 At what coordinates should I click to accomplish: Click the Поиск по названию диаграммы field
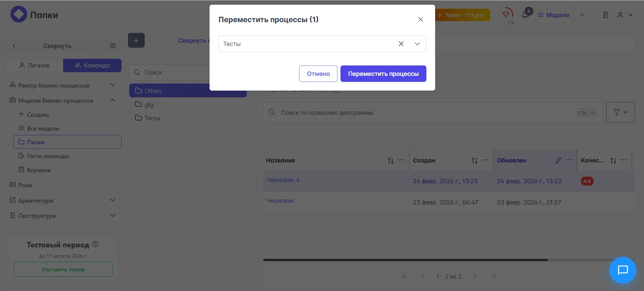(x=426, y=113)
